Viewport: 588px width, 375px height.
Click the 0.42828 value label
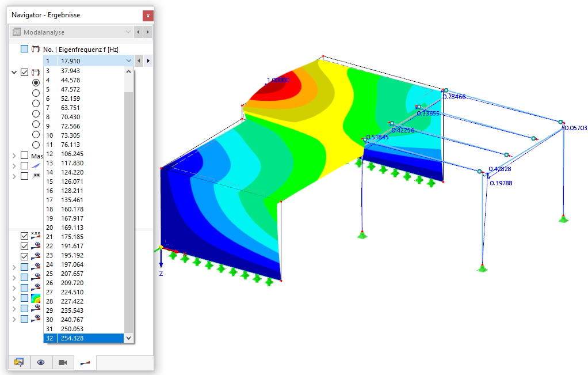click(x=500, y=169)
